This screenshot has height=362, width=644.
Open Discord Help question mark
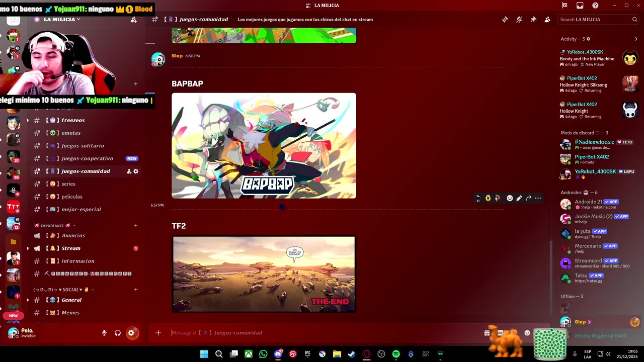pyautogui.click(x=595, y=6)
